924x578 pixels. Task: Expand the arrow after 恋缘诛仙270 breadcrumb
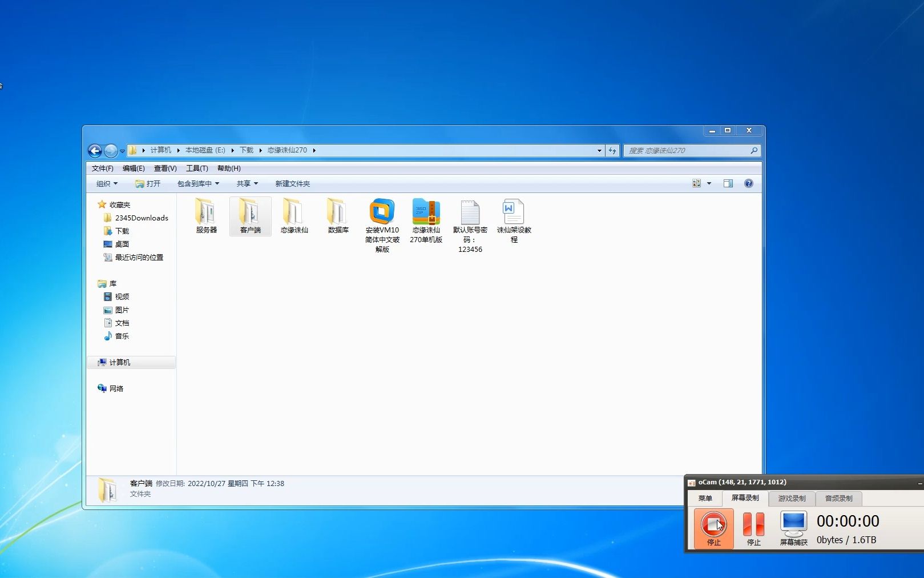[314, 150]
